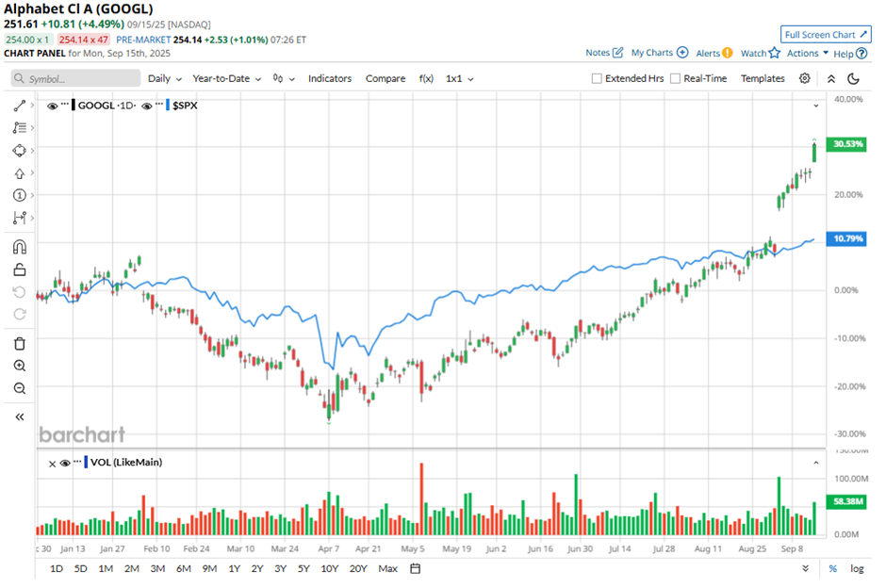Click the $SPX blue color swatch
This screenshot has height=588, width=886.
pyautogui.click(x=168, y=105)
